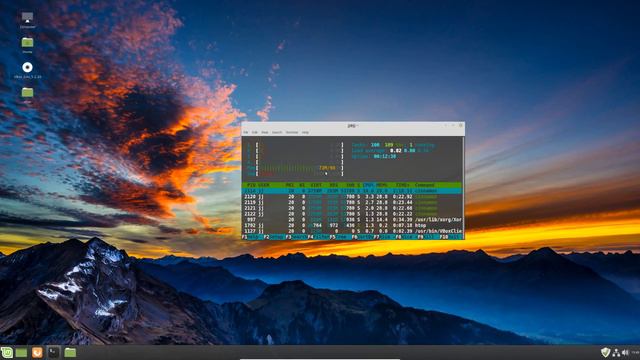Click the terminal window title bar

coord(353,126)
